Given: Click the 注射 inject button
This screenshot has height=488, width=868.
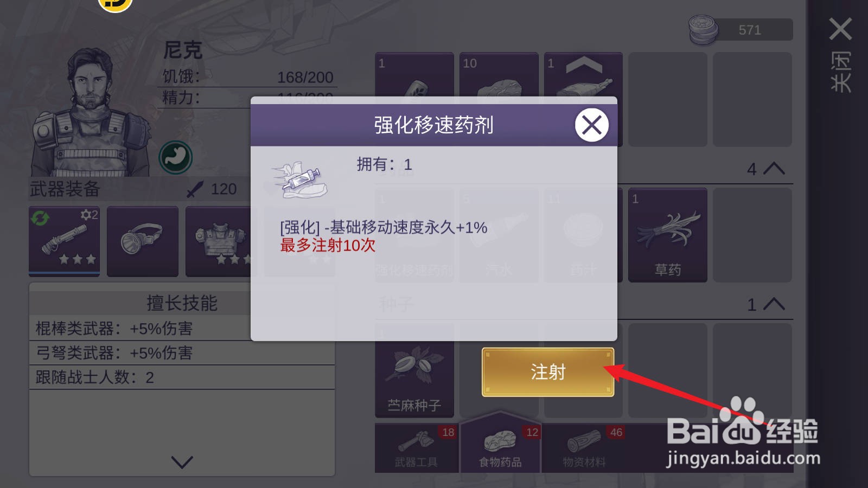Looking at the screenshot, I should (548, 372).
